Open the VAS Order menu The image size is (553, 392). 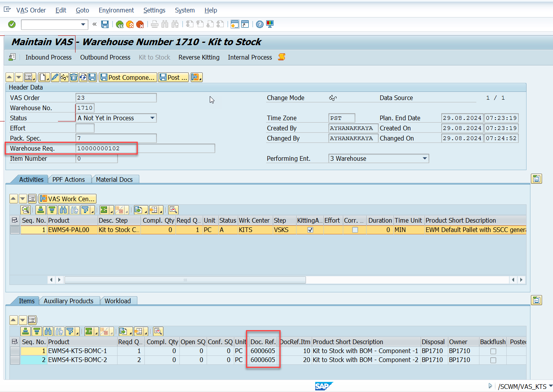pos(31,10)
